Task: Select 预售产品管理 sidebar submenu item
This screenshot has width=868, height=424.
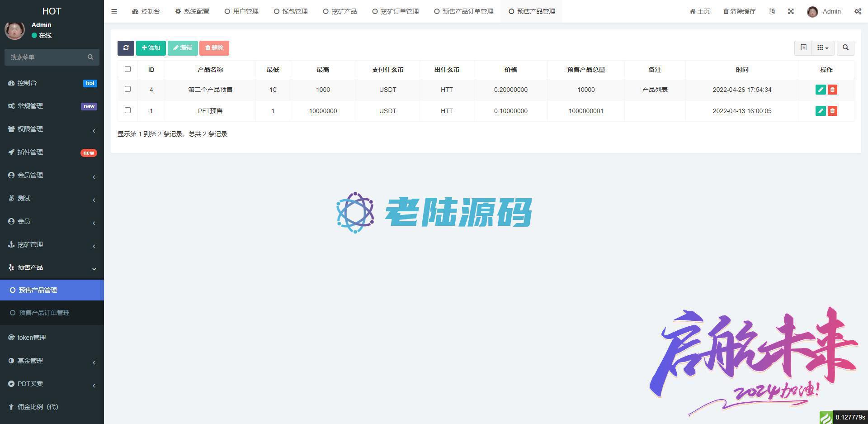Action: pos(52,290)
